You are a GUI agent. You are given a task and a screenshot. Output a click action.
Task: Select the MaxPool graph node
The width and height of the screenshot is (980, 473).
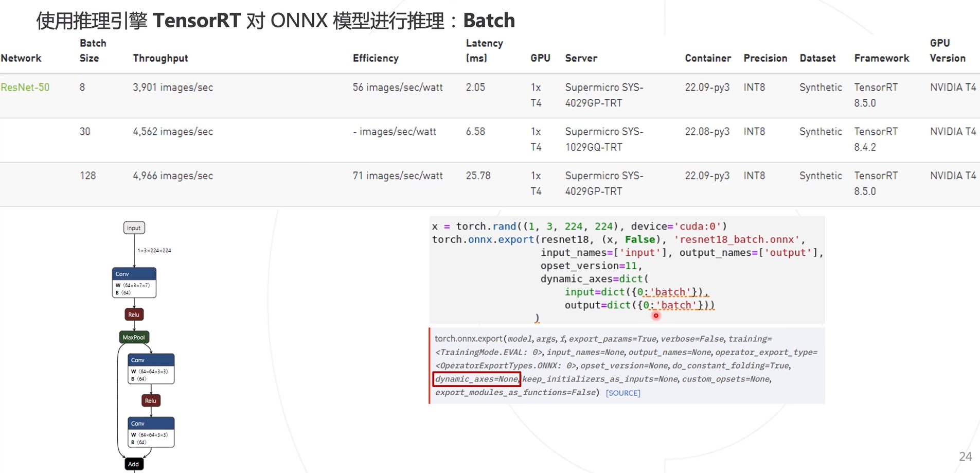pyautogui.click(x=134, y=337)
